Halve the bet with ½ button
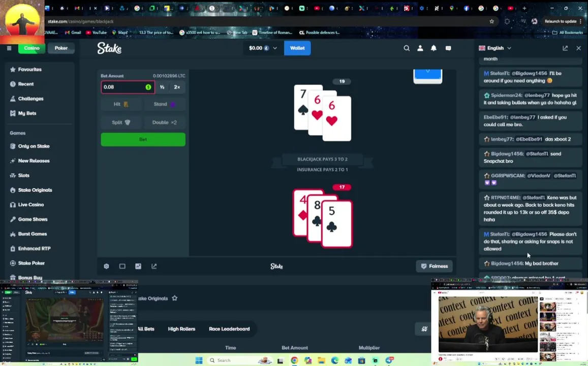 click(162, 87)
